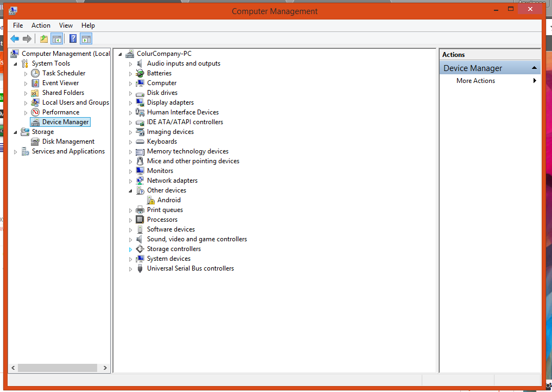Toggle Show/Hide Action Pane toolbar button
The width and height of the screenshot is (552, 392).
point(86,38)
